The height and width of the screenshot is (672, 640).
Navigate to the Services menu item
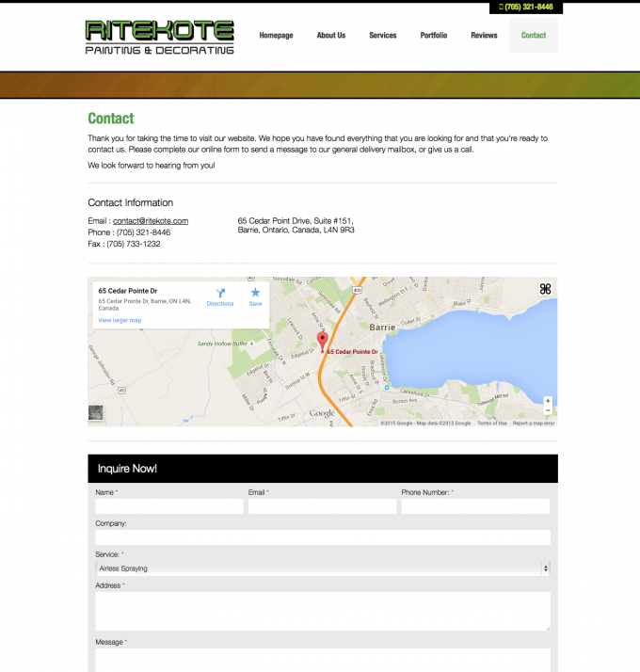[x=382, y=36]
